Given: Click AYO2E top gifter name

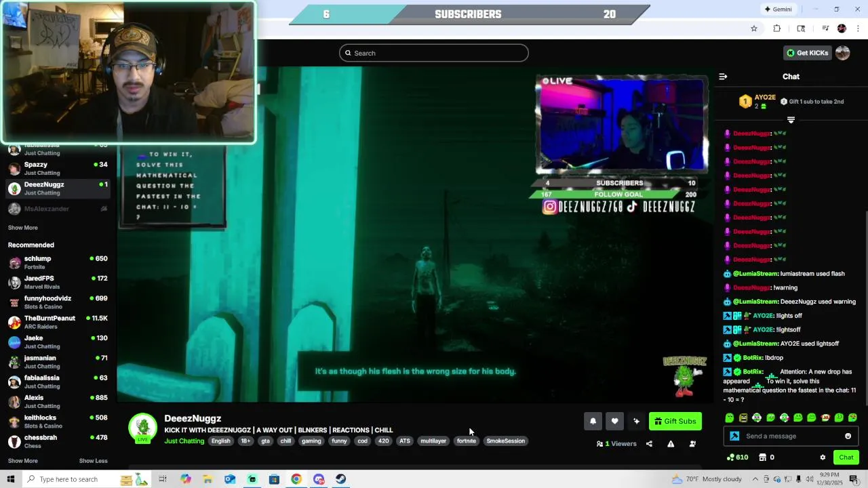Looking at the screenshot, I should [765, 98].
